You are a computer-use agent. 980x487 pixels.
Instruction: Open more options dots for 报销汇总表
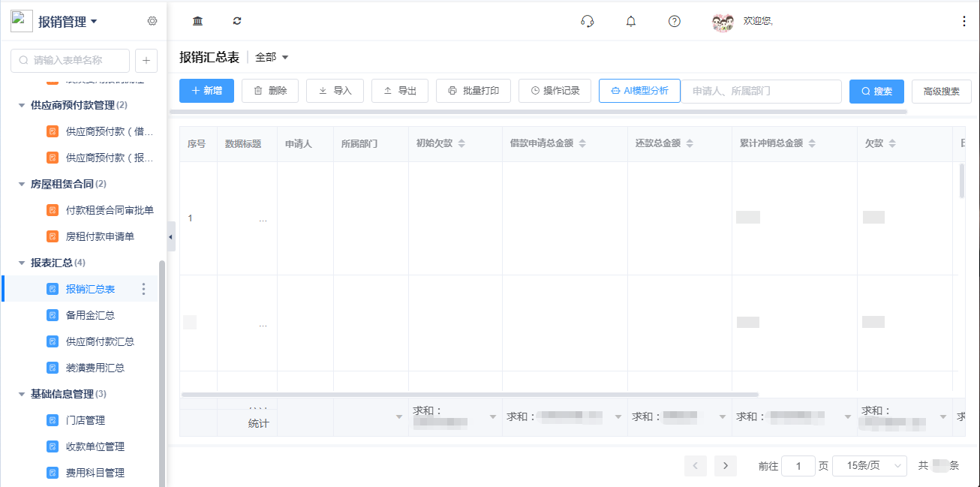pyautogui.click(x=144, y=289)
